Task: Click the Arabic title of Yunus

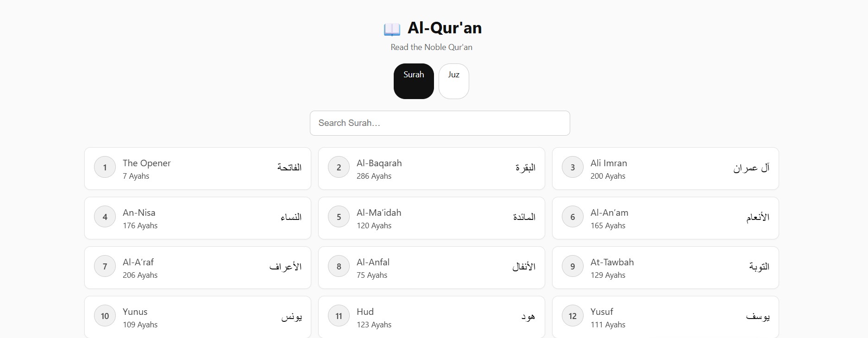Action: pos(292,316)
